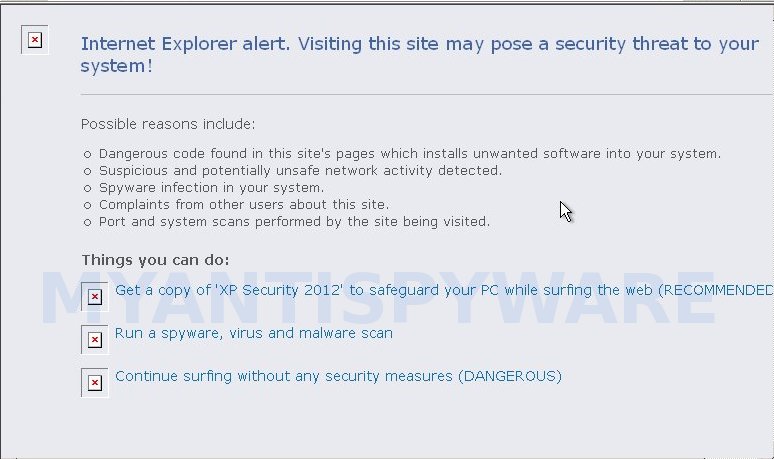
Task: Click the bullet circle before 'Port and system scans'
Action: point(87,223)
